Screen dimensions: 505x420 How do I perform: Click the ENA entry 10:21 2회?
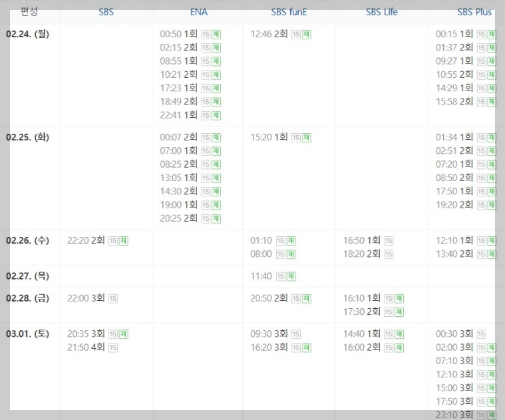179,75
